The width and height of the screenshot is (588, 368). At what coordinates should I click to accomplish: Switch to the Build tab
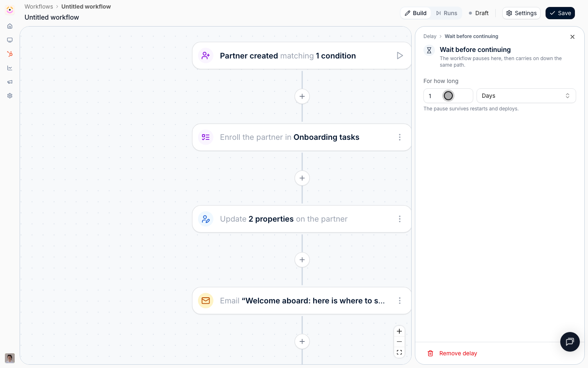[x=416, y=13]
